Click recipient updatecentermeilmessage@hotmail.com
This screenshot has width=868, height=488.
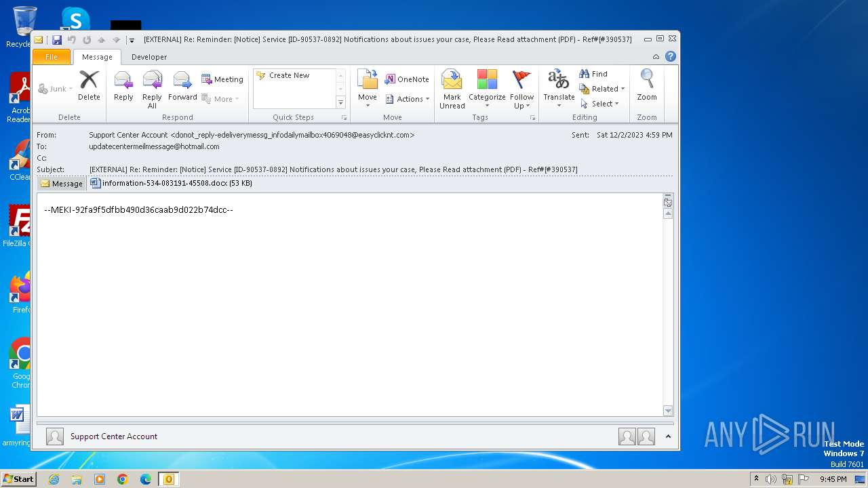coord(154,146)
